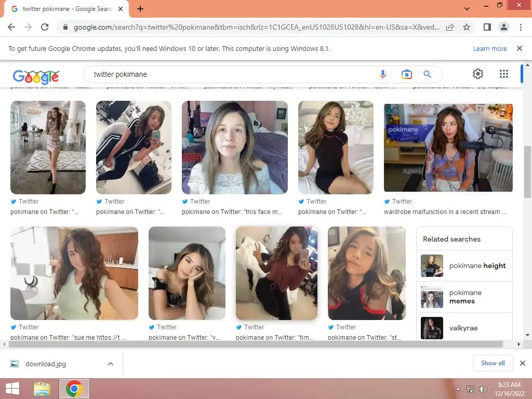The height and width of the screenshot is (399, 532).
Task: Submit search with the magnifier icon
Action: [x=427, y=74]
